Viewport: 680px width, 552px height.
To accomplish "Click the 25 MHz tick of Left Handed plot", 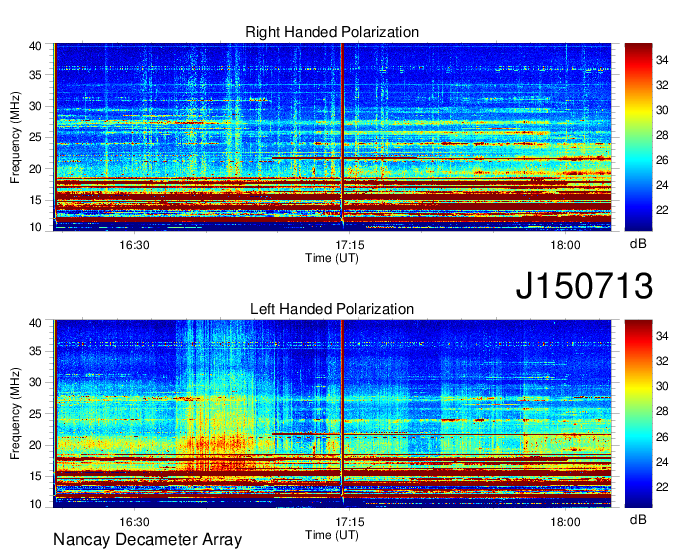I will click(x=36, y=414).
